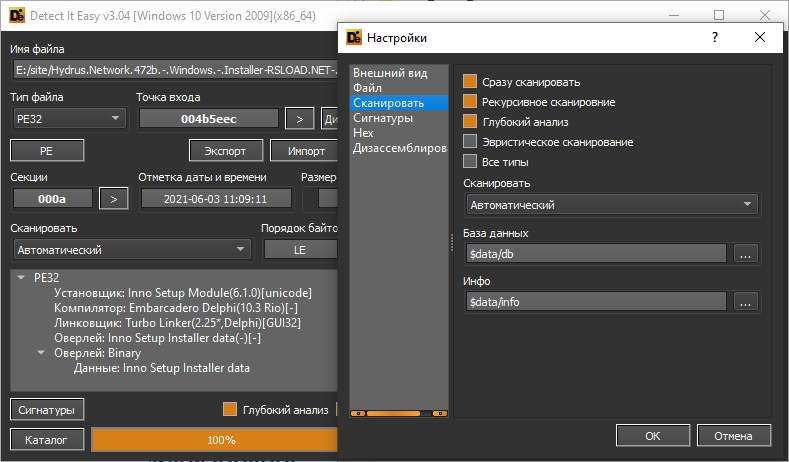Open Сканировать dropdown in settings dialog

tap(612, 205)
